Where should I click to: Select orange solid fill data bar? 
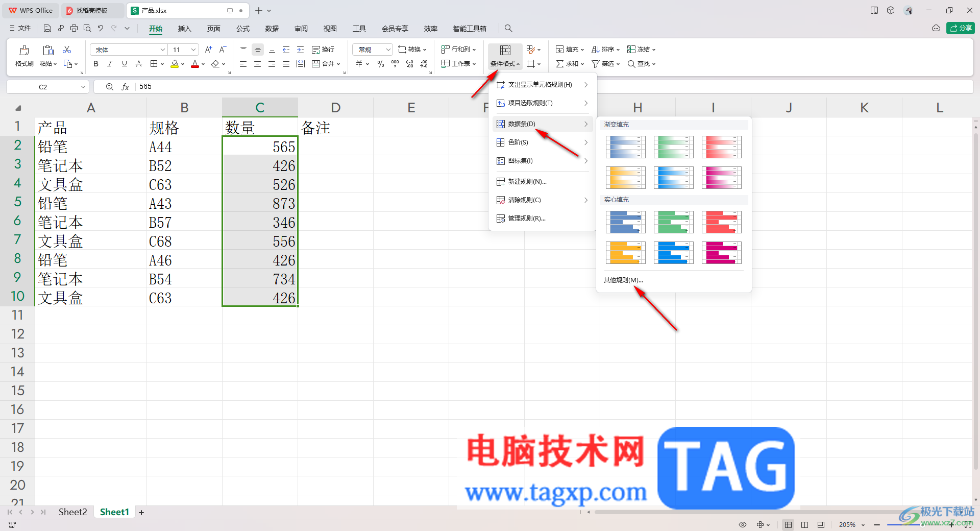(626, 253)
